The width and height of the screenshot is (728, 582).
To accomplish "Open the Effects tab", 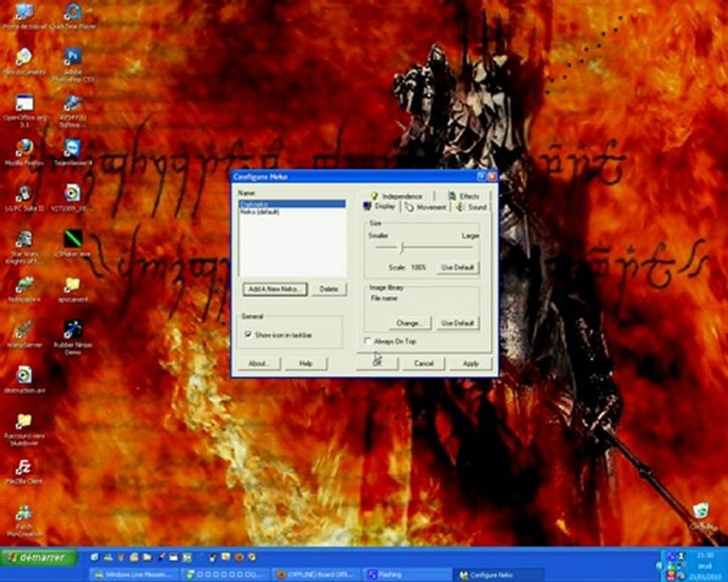I will point(463,196).
